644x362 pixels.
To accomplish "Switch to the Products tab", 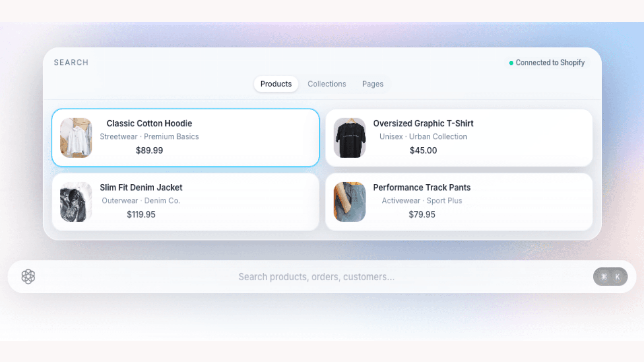I will click(276, 84).
